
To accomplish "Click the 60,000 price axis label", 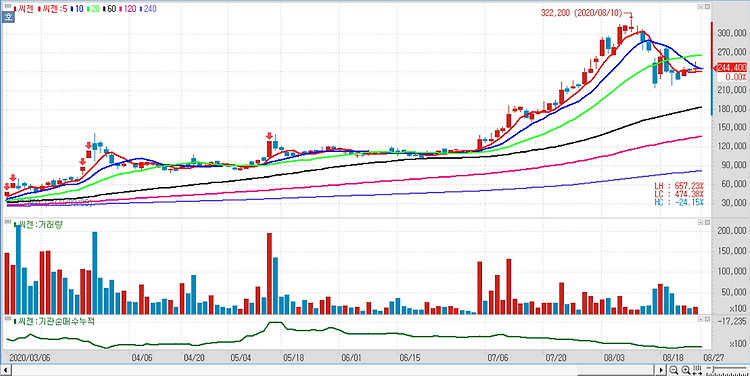I will point(733,184).
